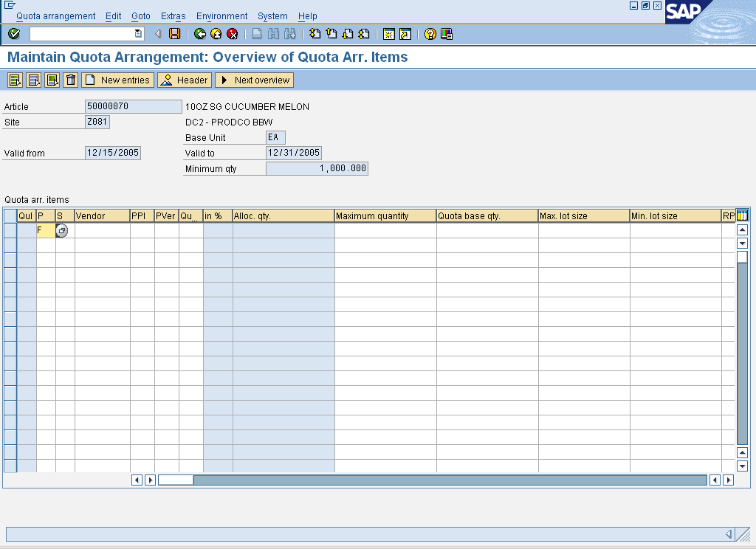
Task: Select the first table row selector
Action: [10, 230]
